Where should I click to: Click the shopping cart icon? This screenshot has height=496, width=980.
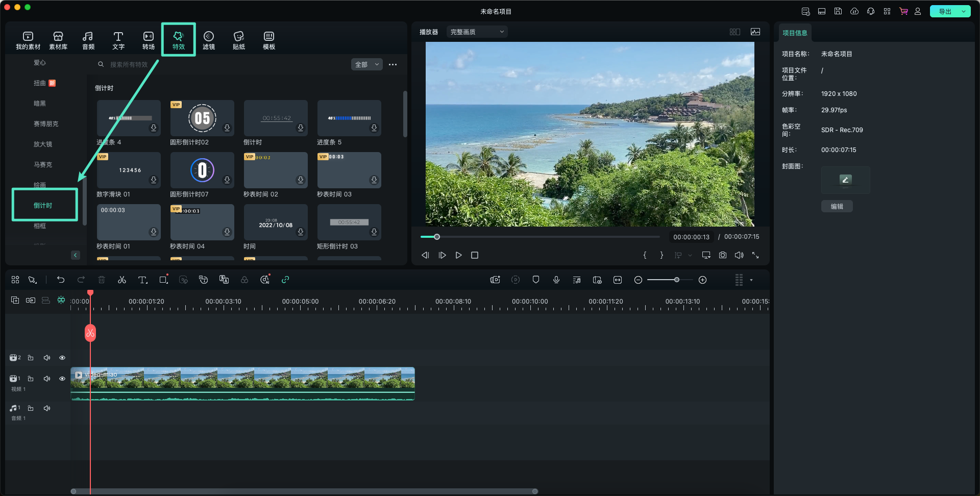coord(903,11)
